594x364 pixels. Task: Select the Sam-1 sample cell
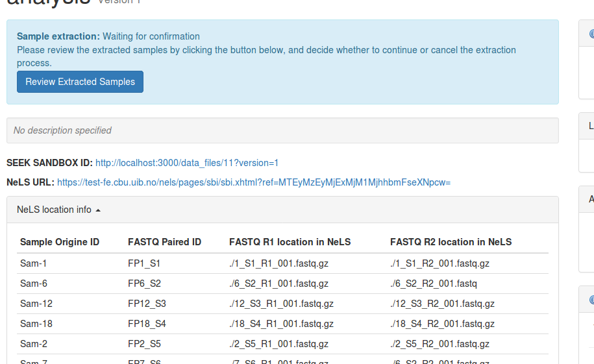pyautogui.click(x=33, y=263)
